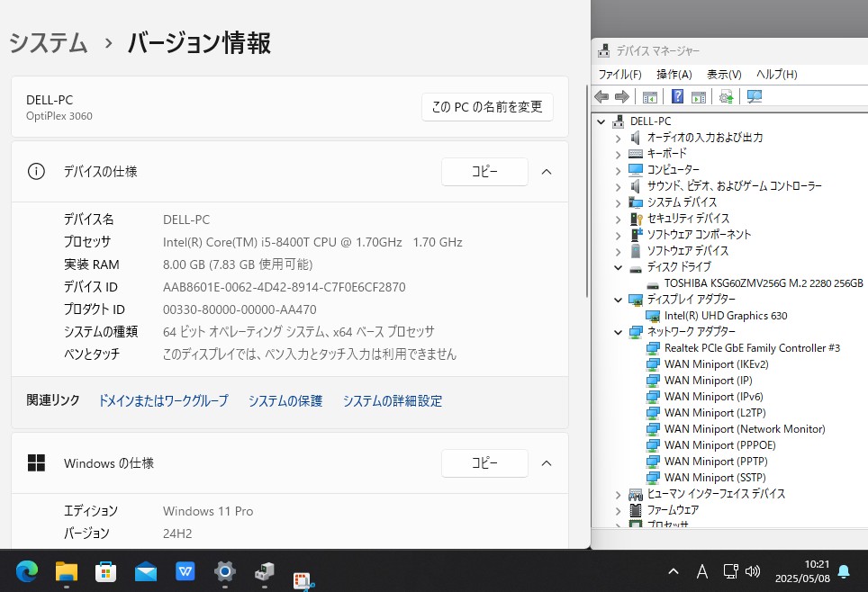
Task: Expand the システム デバイス node
Action: (x=619, y=203)
